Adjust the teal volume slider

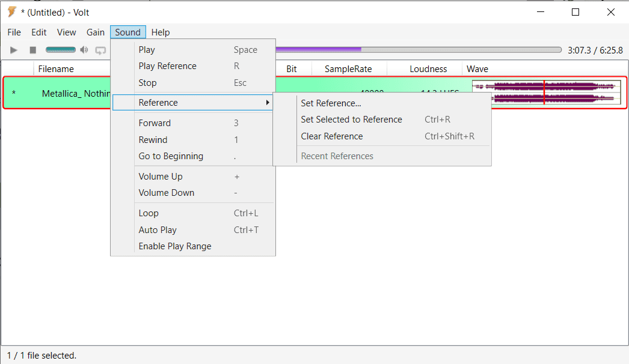tap(61, 50)
